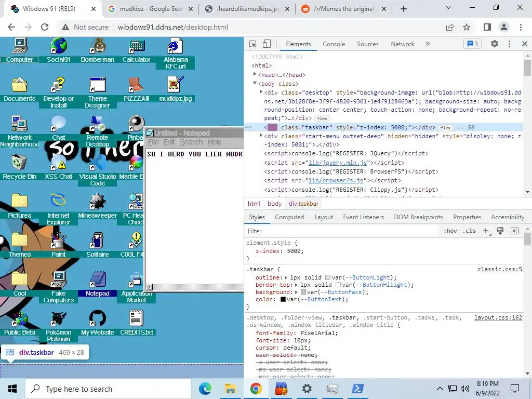Viewport: 532px width, 399px height.
Task: Launch the Solitaire icon
Action: [97, 245]
